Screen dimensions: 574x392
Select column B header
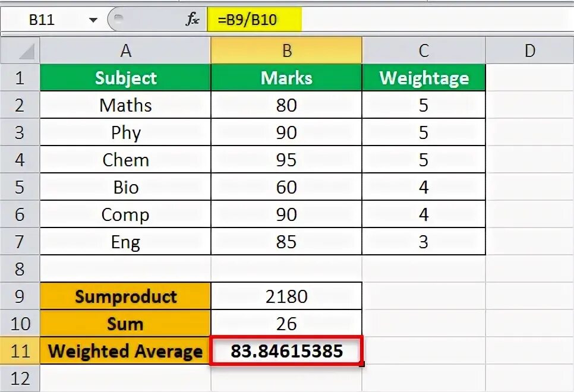[x=286, y=50]
